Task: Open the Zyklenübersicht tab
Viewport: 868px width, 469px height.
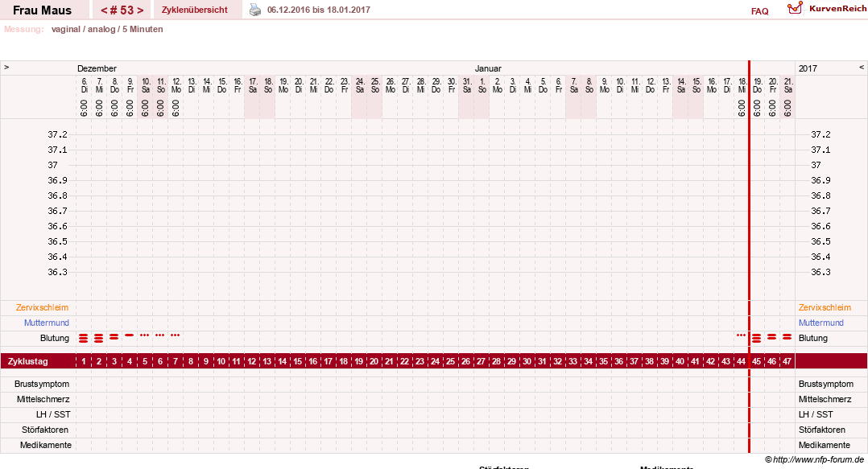Action: tap(194, 10)
